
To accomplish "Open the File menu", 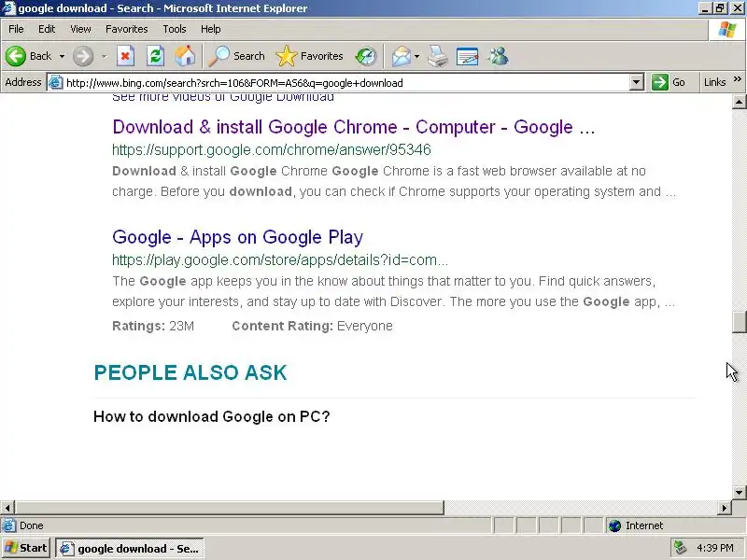I will click(x=16, y=29).
